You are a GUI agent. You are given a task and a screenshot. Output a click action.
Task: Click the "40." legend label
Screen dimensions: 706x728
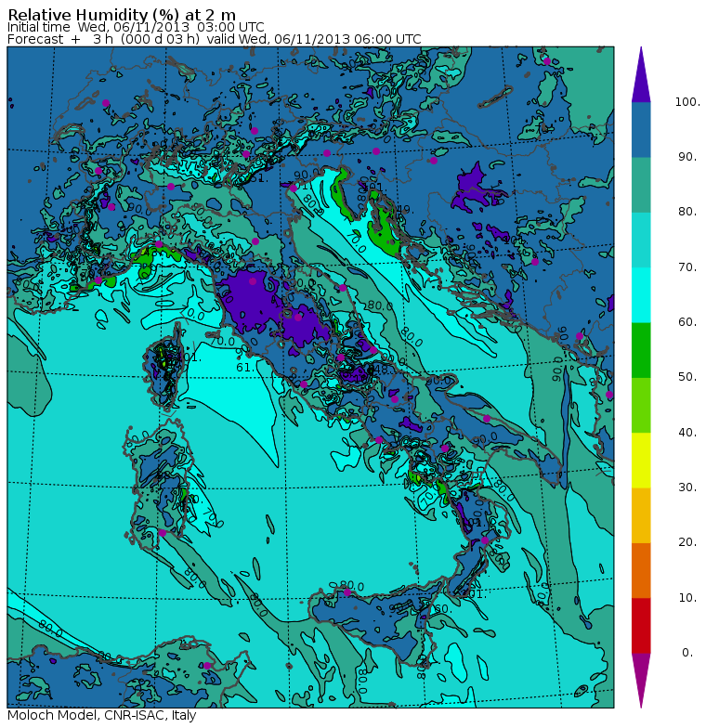coord(687,433)
